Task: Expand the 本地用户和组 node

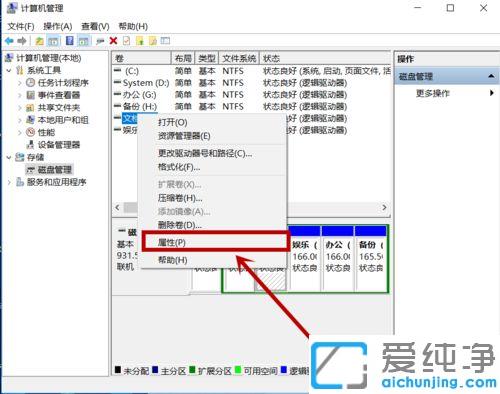Action: point(20,120)
